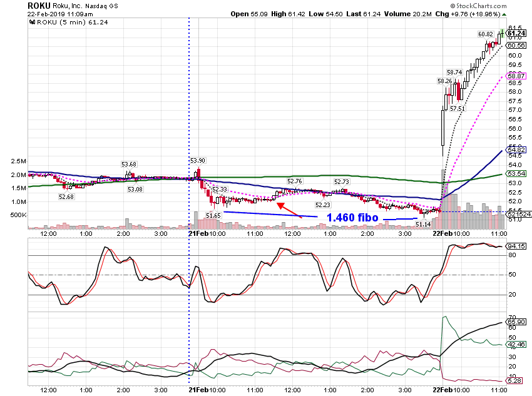Select the company name Roku, Inc.
532x396 pixels.
[67, 6]
